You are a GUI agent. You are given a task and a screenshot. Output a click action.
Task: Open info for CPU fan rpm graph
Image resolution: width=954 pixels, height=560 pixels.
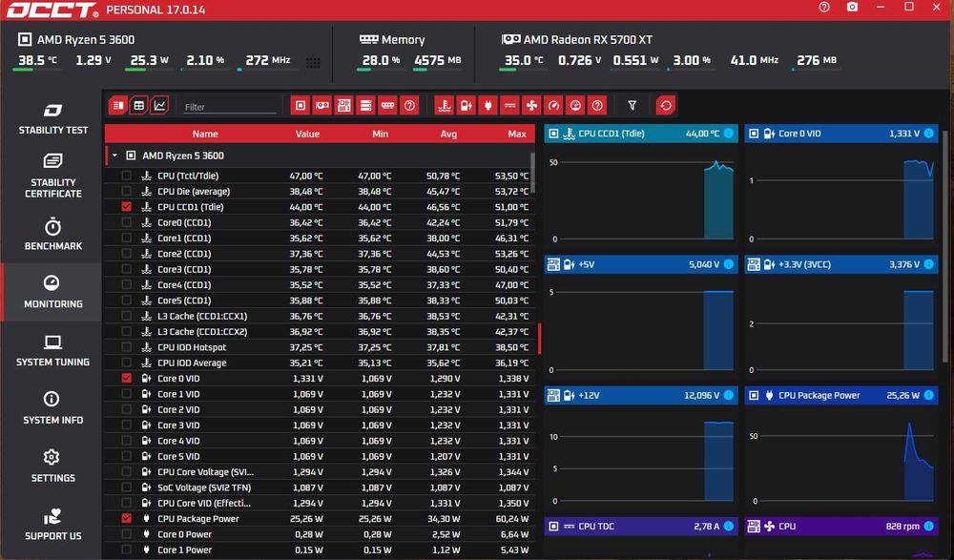[x=928, y=526]
